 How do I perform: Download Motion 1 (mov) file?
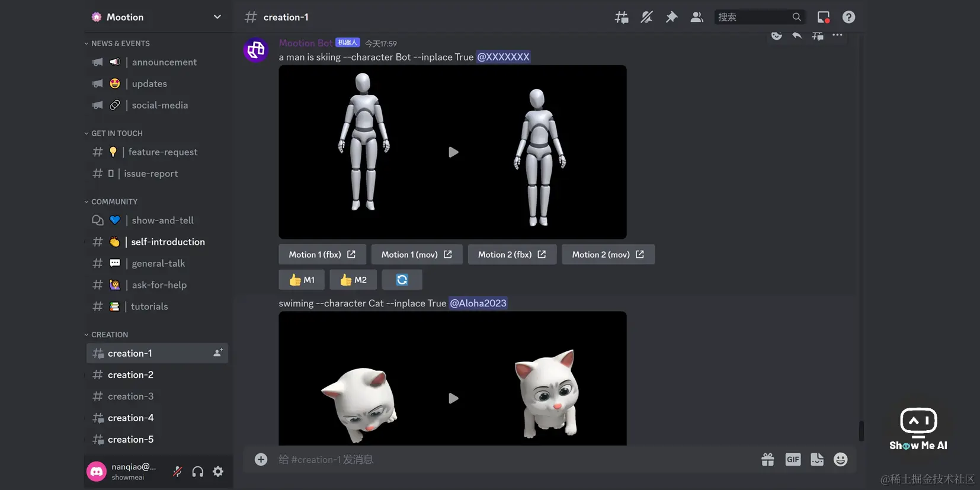(417, 254)
